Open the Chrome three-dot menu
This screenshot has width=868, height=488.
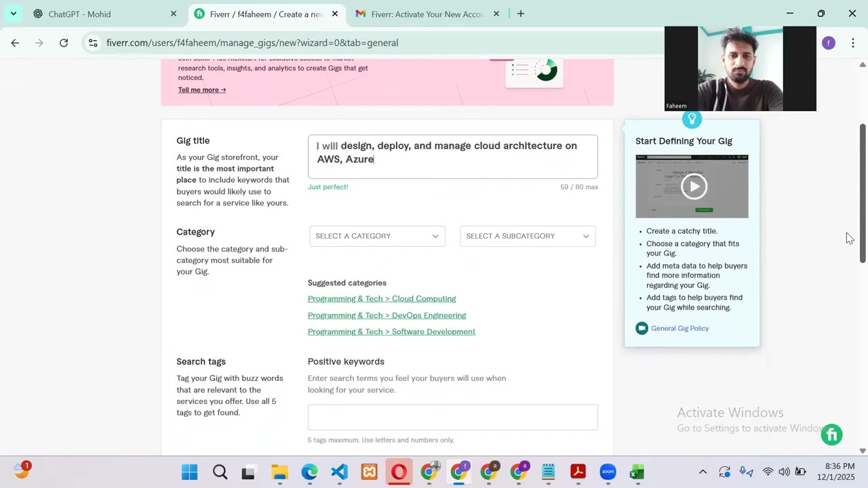click(853, 43)
